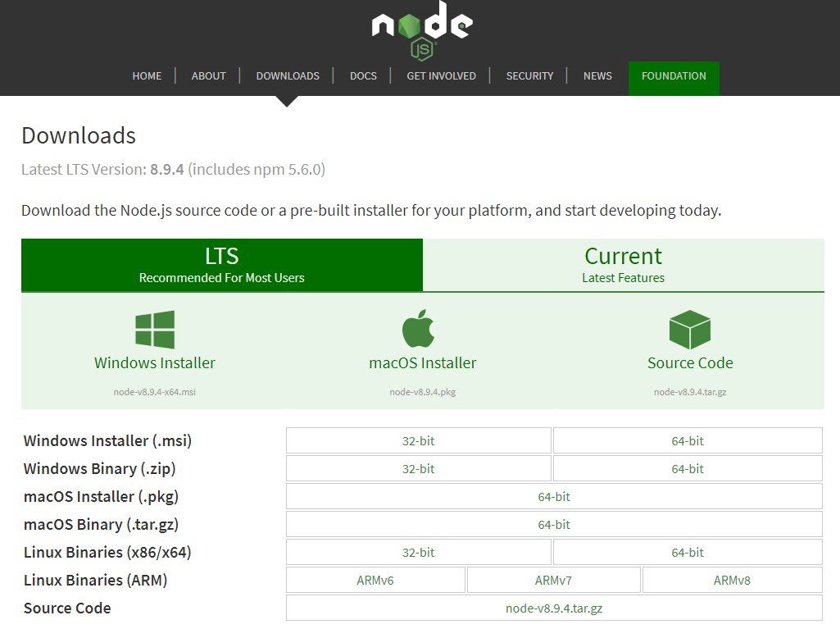Download Windows Installer (.msi) 32-bit
Image resolution: width=840 pixels, height=638 pixels.
pyautogui.click(x=419, y=440)
